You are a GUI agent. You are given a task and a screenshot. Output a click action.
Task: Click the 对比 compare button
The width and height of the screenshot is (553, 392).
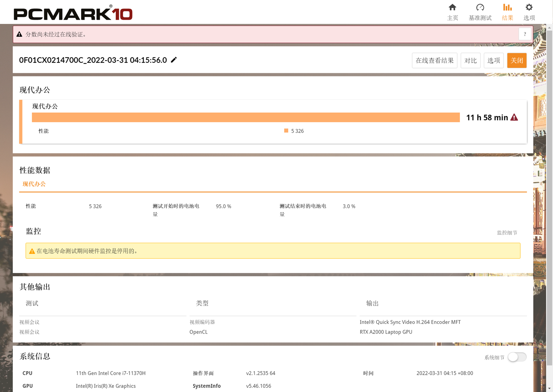pos(470,60)
